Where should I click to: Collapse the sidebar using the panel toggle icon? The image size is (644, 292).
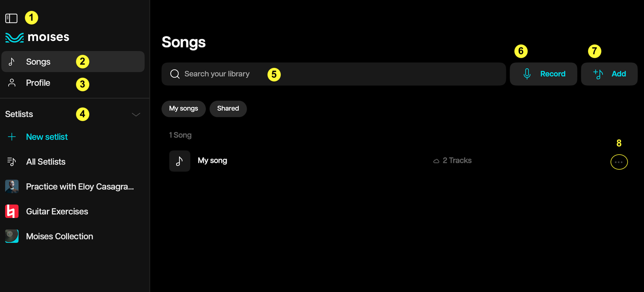(x=11, y=18)
